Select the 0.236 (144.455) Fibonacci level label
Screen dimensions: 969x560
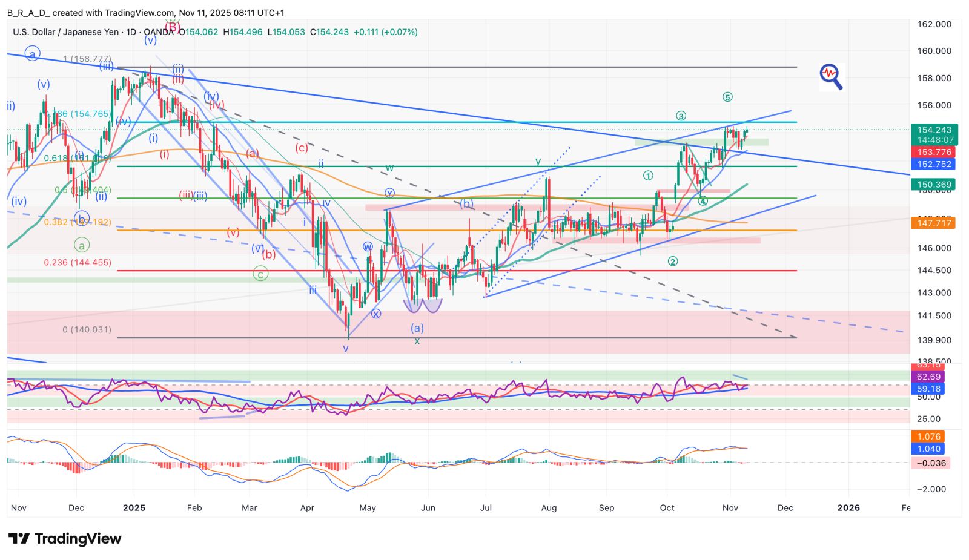coord(78,263)
